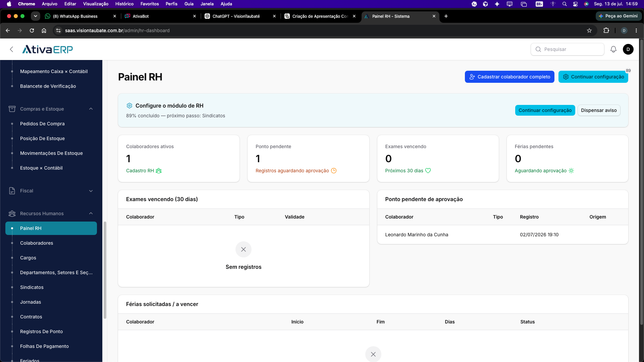644x362 pixels.
Task: Click the gear icon beside Configure o módulo de RH
Action: 129,106
